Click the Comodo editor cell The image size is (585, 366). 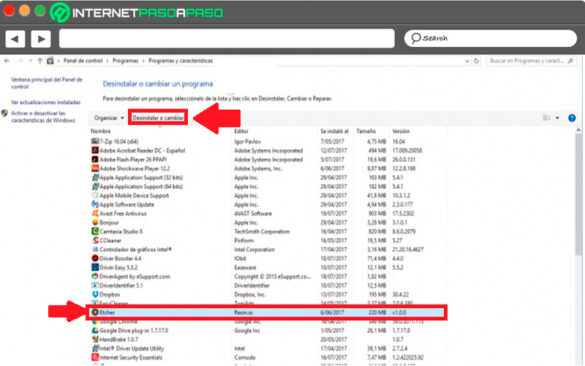[x=245, y=357]
